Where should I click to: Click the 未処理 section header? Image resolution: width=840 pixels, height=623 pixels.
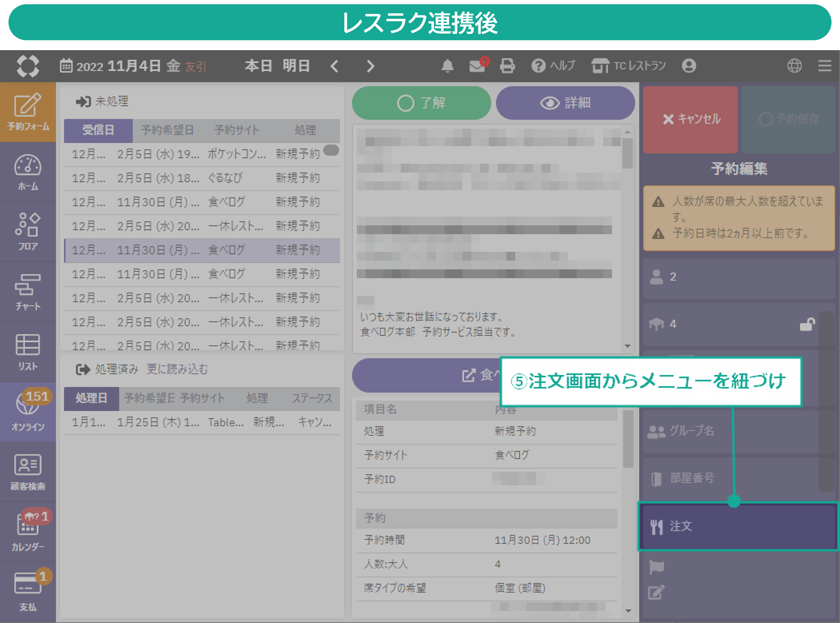(x=102, y=101)
